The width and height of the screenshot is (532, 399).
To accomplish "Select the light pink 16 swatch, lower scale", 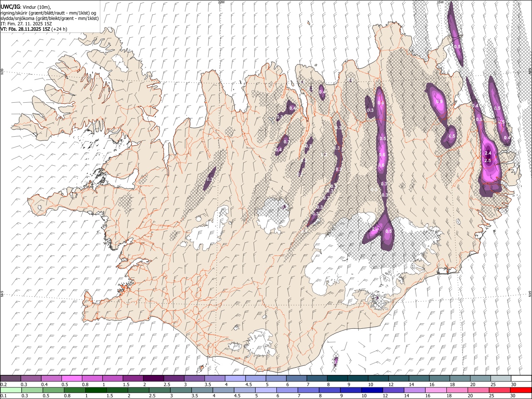I will click(435, 390).
